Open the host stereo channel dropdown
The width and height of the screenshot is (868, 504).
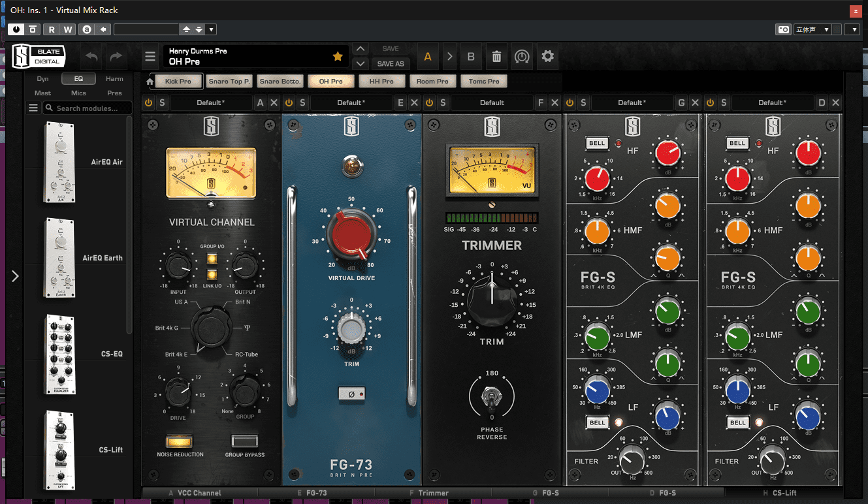tap(812, 29)
